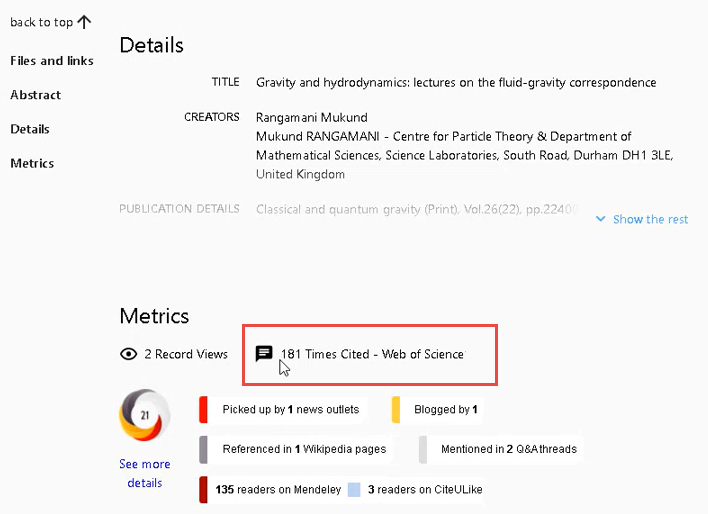Image resolution: width=708 pixels, height=514 pixels.
Task: Go to the Abstract section
Action: coord(36,95)
